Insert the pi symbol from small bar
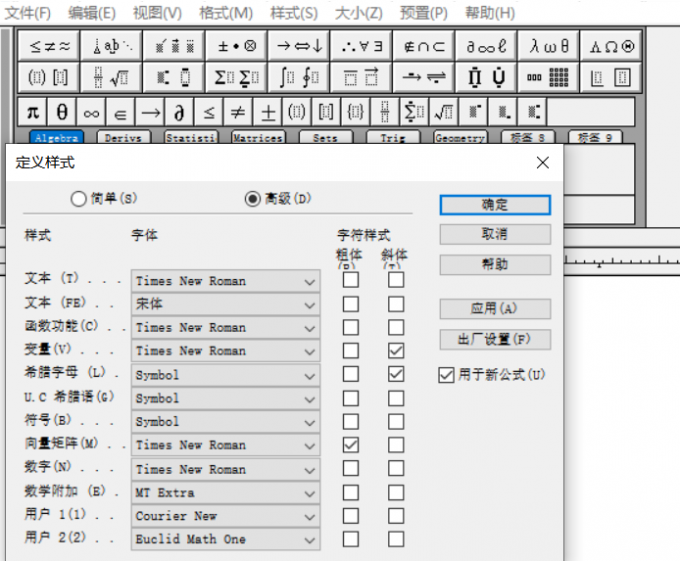680x561 pixels. (x=33, y=112)
